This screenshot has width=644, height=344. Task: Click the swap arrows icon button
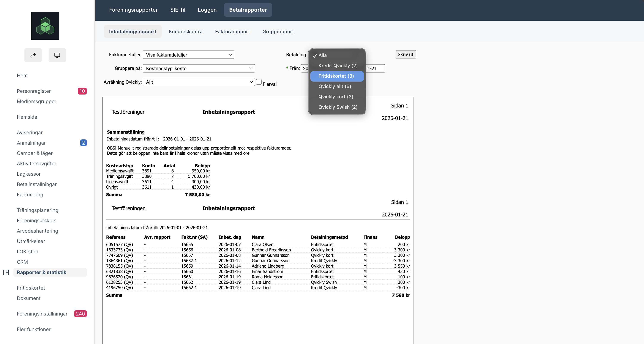click(x=33, y=55)
